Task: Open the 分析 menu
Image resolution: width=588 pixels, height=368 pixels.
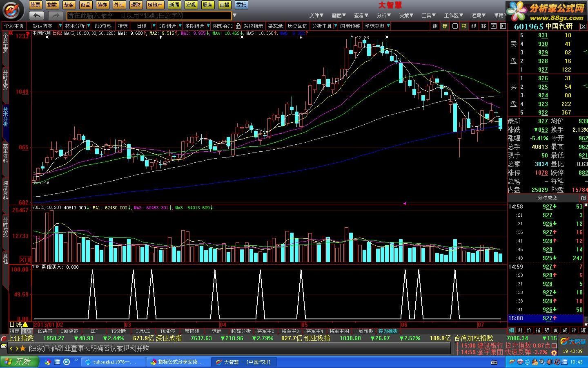Action: click(384, 16)
